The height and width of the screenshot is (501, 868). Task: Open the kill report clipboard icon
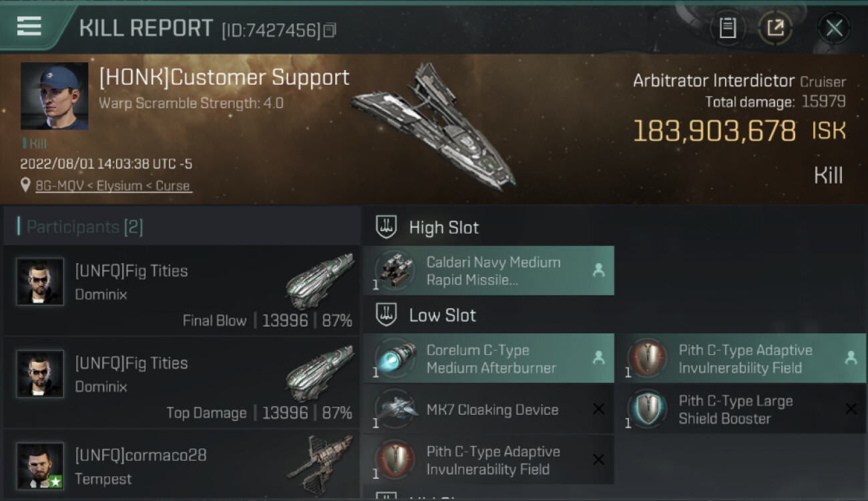727,28
